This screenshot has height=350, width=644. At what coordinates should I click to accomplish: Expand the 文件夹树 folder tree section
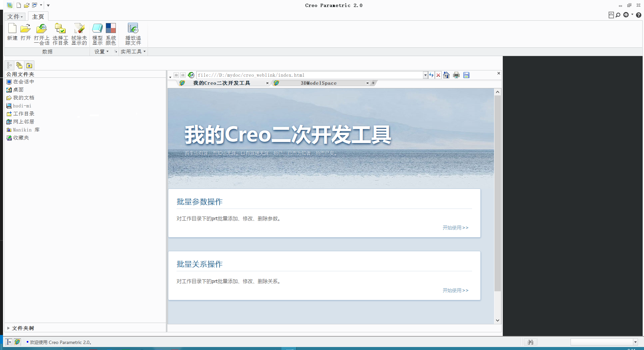[x=20, y=328]
